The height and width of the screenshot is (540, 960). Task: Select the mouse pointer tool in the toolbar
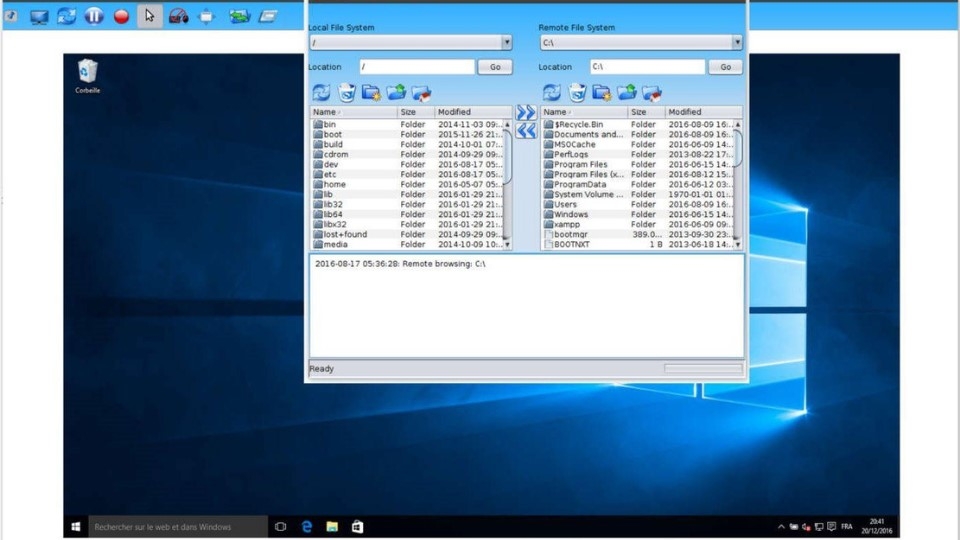click(150, 16)
